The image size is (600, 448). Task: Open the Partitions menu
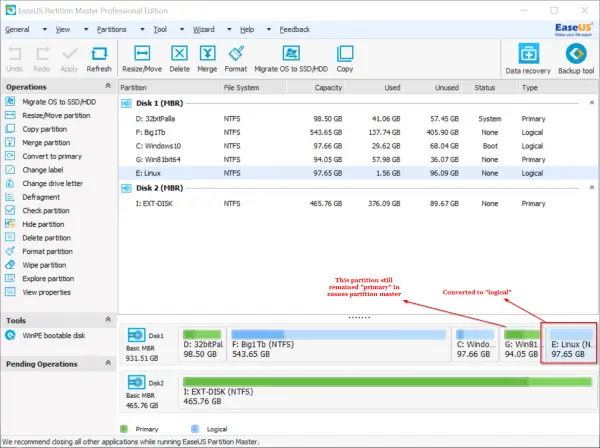(111, 29)
